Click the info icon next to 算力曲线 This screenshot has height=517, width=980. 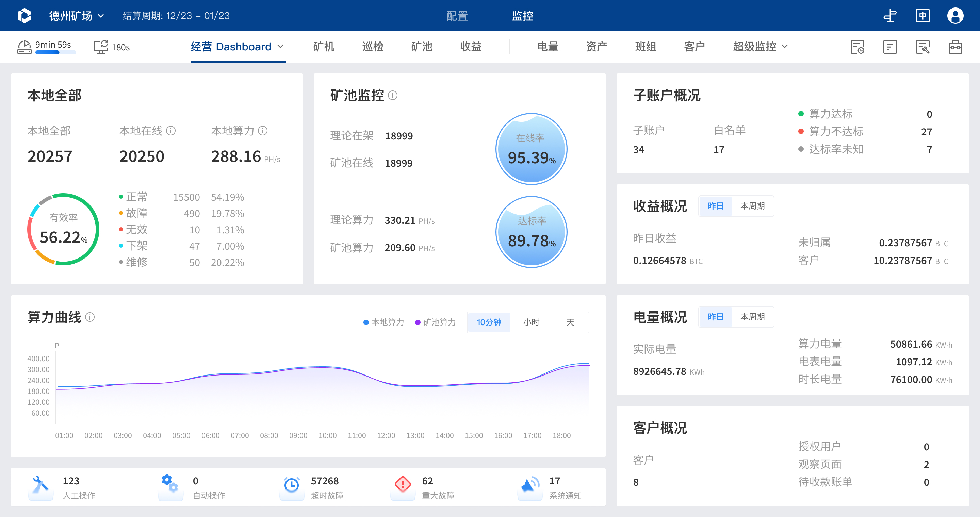pos(90,317)
